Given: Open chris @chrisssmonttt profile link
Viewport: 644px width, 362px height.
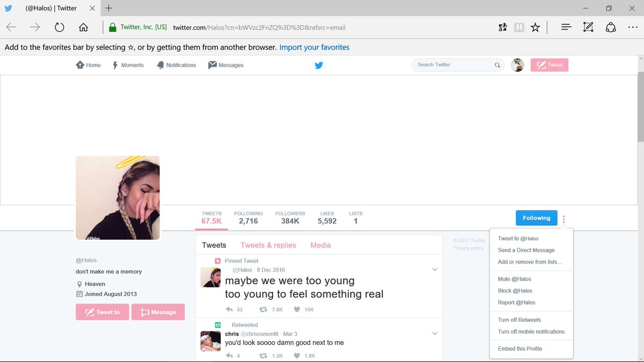Looking at the screenshot, I should click(x=252, y=334).
